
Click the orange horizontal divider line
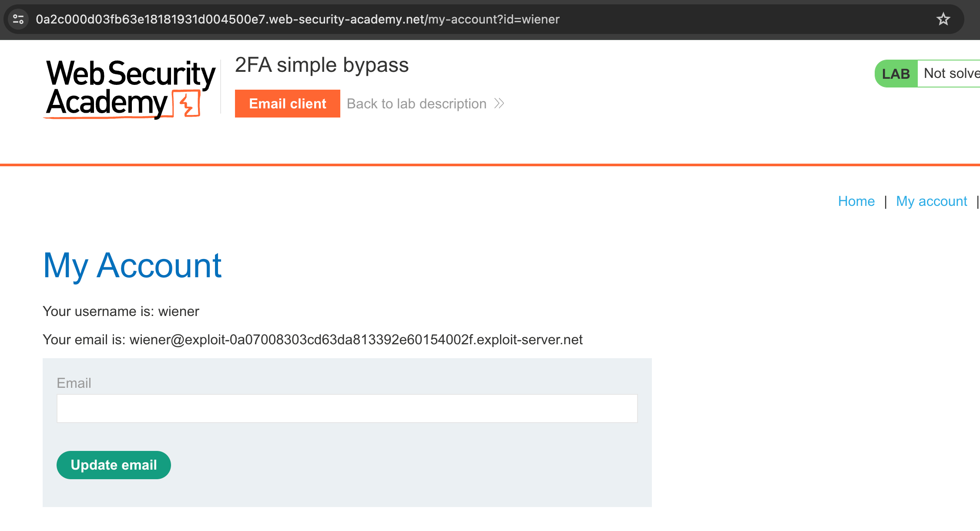pos(490,165)
